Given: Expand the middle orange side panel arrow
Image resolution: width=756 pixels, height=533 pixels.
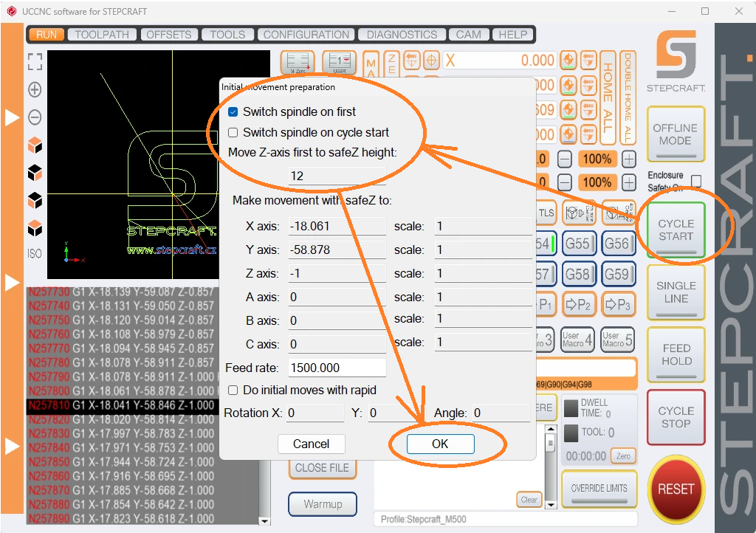Looking at the screenshot, I should (12, 283).
